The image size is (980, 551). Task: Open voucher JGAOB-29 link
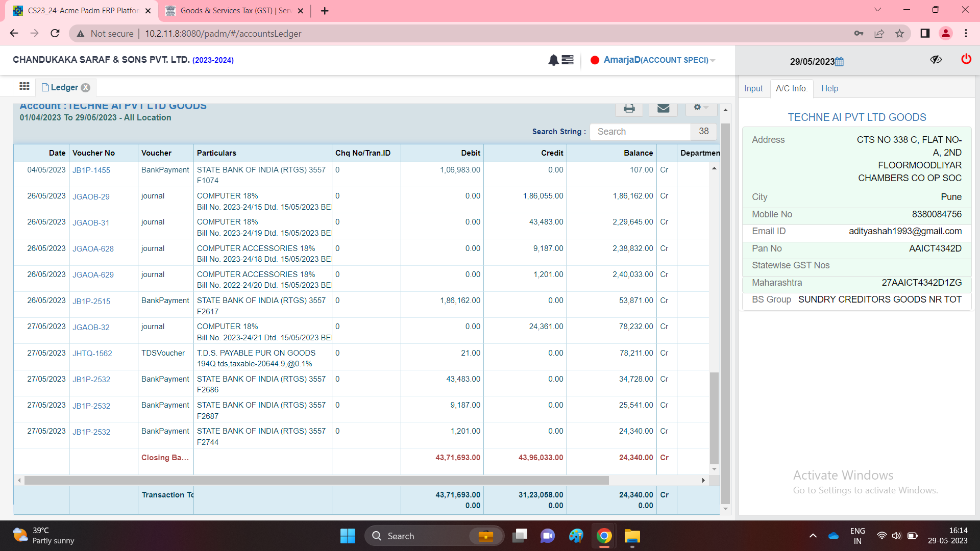(x=91, y=197)
